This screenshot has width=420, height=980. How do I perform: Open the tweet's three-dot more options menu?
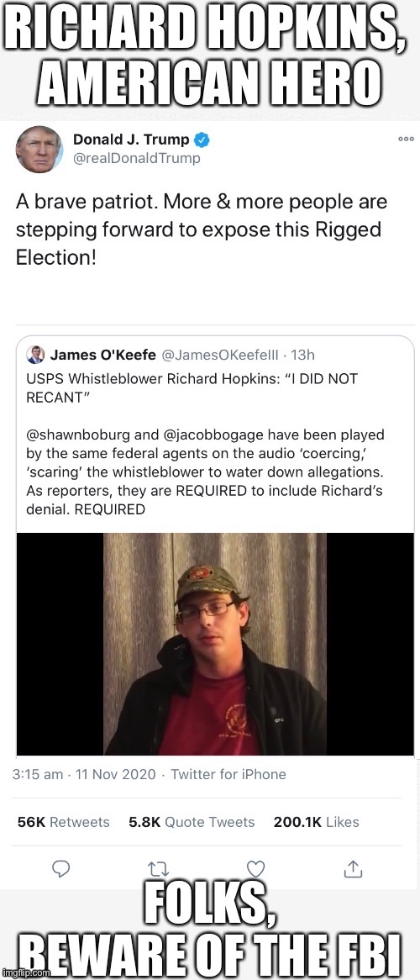point(407,139)
